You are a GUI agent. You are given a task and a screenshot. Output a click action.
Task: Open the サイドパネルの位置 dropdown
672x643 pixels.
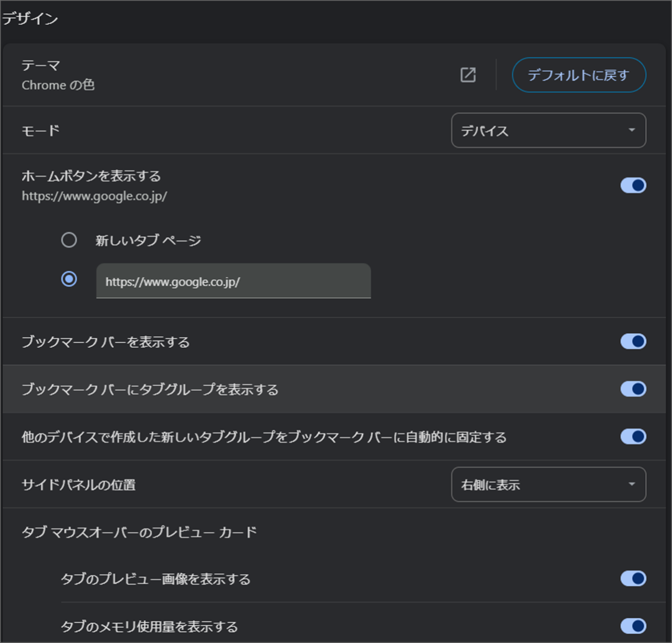pos(549,484)
